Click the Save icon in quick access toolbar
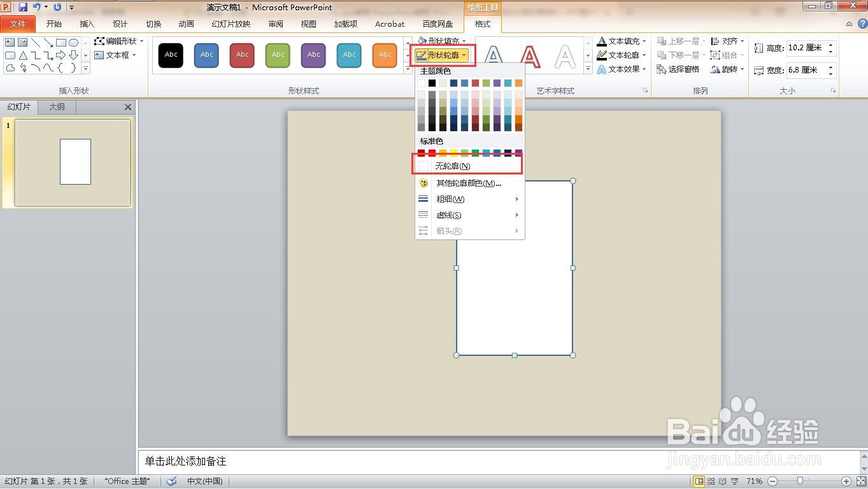This screenshot has height=489, width=868. click(x=23, y=7)
